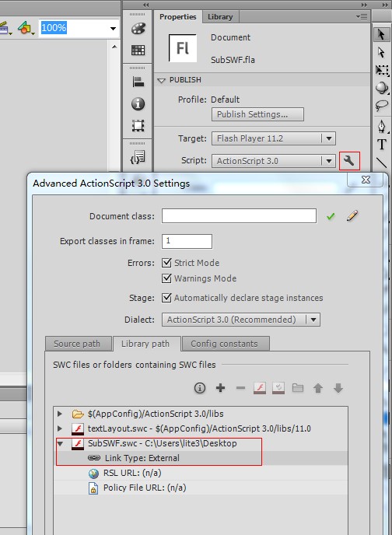Open the zoom 100% dropdown
This screenshot has height=535, width=392.
[x=113, y=28]
